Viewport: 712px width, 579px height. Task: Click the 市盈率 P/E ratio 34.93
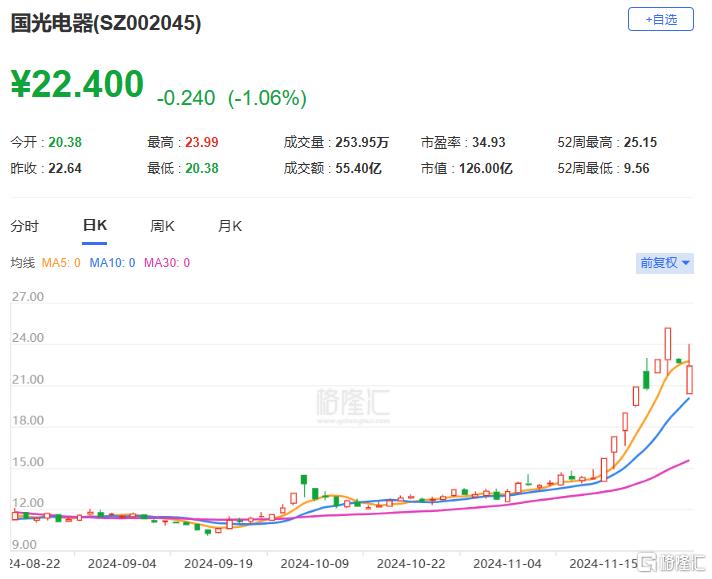tap(489, 142)
